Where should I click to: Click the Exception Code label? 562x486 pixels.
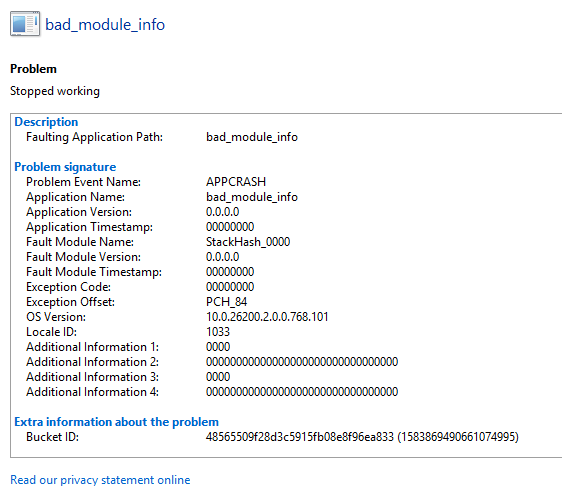[x=68, y=287]
